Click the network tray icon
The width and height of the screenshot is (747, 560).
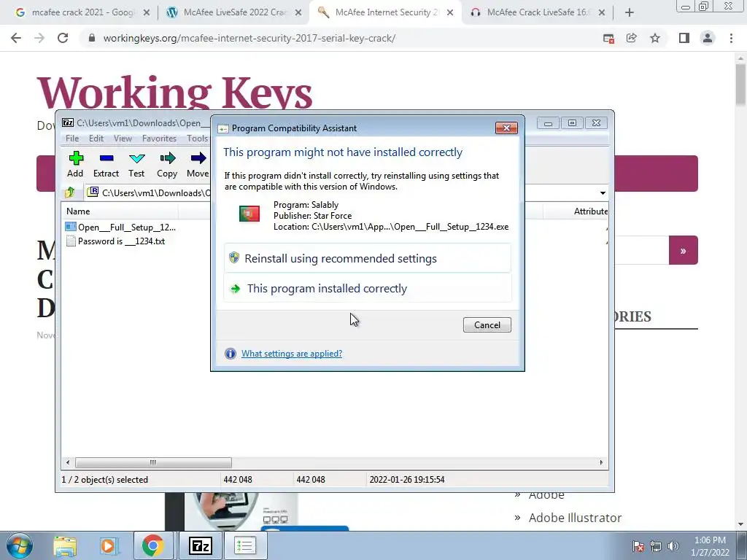tap(656, 546)
